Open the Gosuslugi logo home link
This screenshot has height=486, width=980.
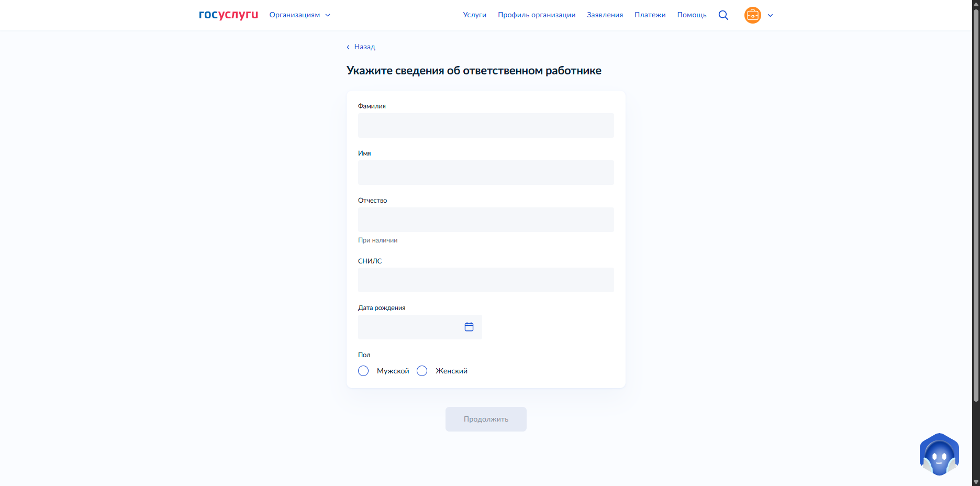pyautogui.click(x=228, y=15)
